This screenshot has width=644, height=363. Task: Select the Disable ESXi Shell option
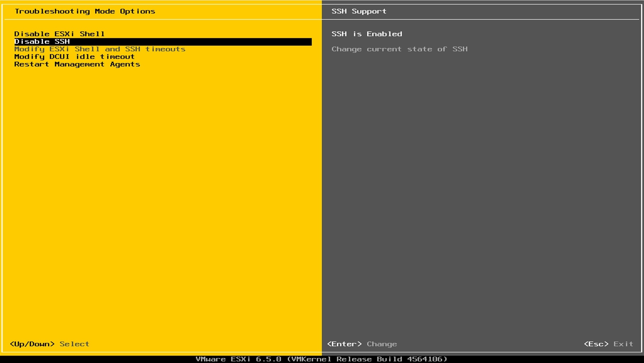pyautogui.click(x=59, y=34)
